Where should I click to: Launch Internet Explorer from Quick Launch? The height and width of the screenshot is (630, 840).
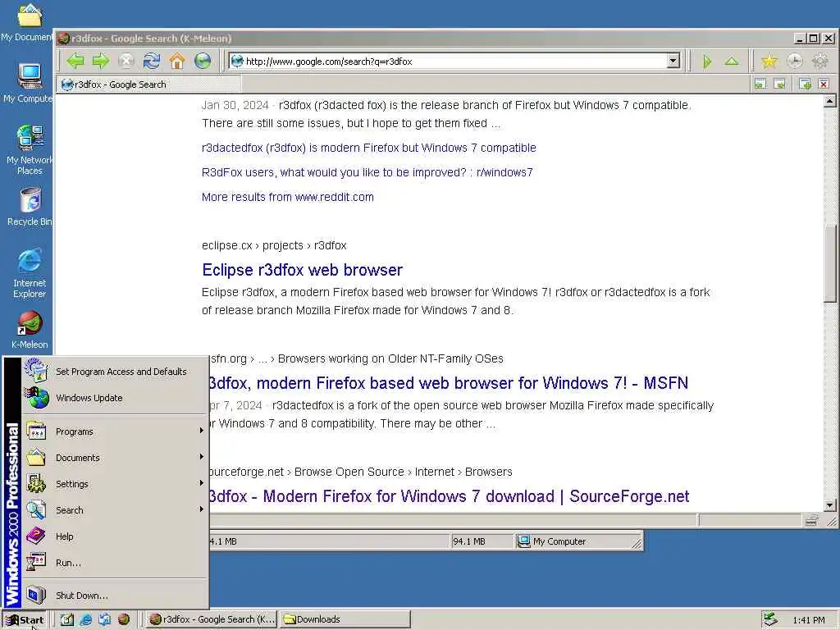tap(85, 619)
